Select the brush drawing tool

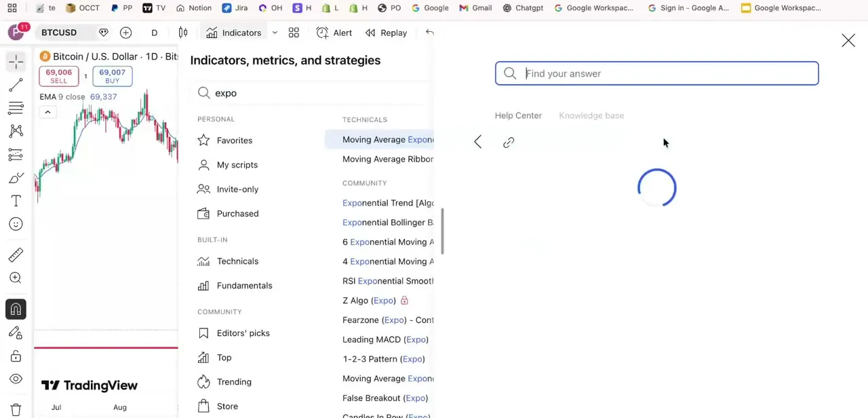click(x=16, y=178)
